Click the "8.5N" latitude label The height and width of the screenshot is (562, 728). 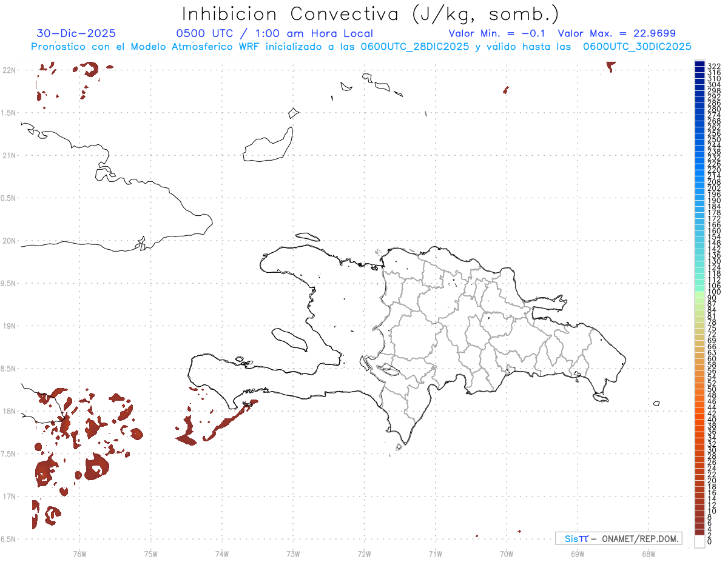coord(9,369)
